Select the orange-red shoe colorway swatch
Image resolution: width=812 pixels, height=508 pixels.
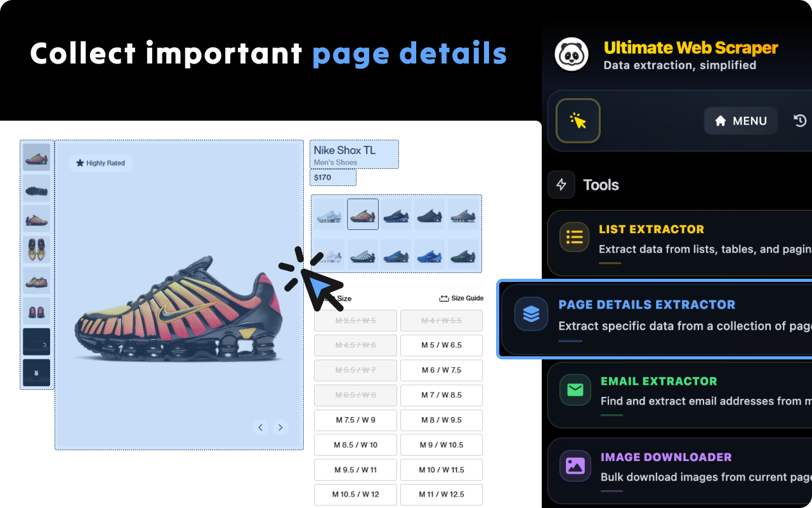[362, 213]
